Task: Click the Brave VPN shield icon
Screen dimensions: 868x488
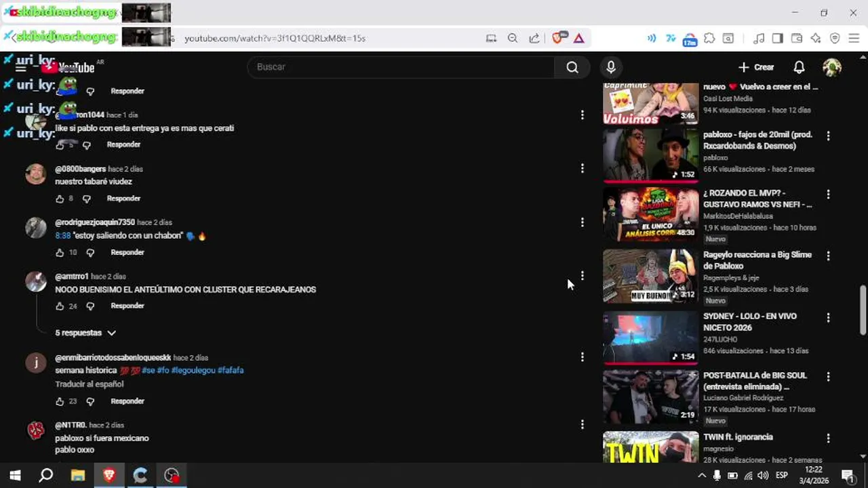Action: tap(835, 38)
